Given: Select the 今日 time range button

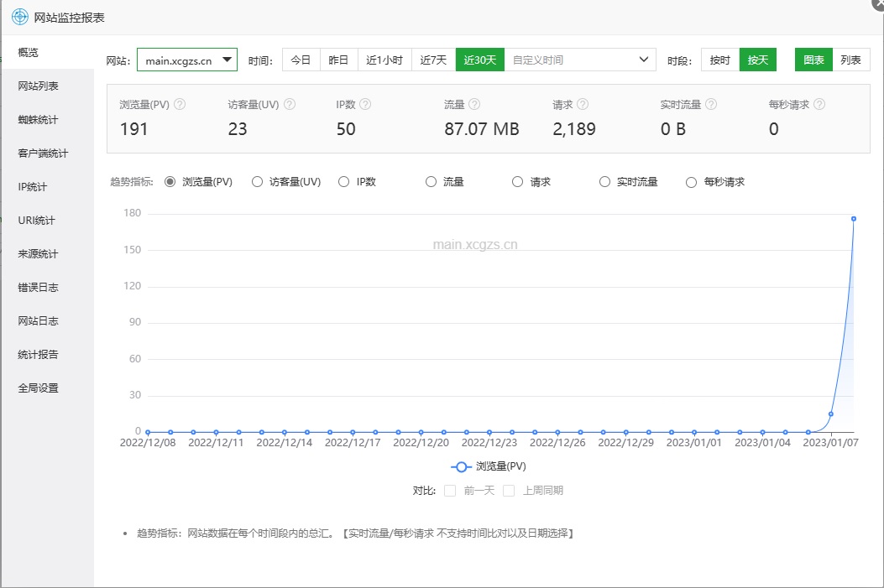Looking at the screenshot, I should tap(301, 60).
